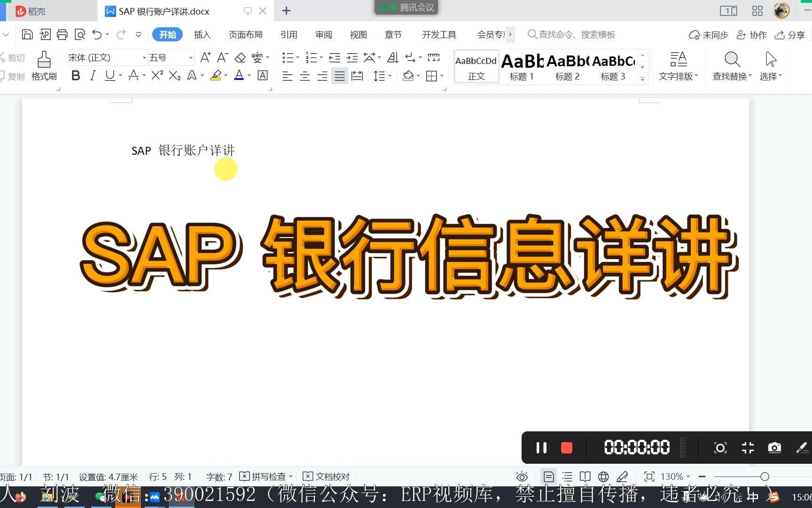The width and height of the screenshot is (812, 508).
Task: Expand spell check dropdown
Action: pos(291,476)
